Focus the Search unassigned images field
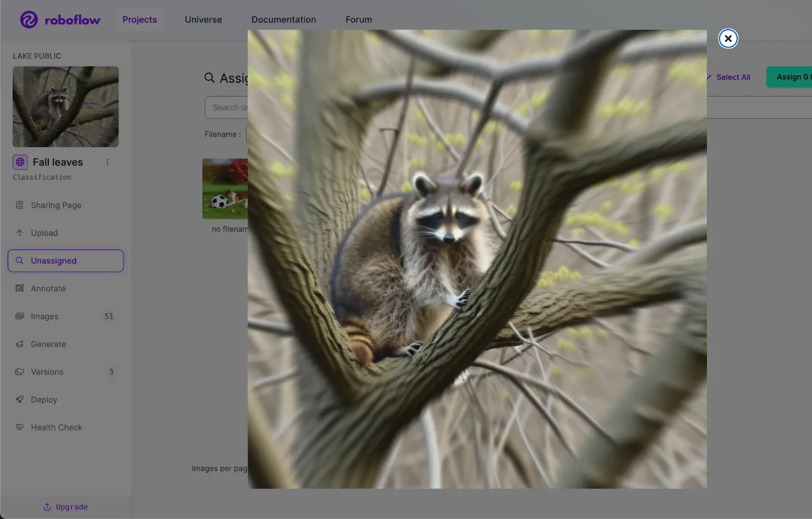This screenshot has width=812, height=519. (226, 108)
